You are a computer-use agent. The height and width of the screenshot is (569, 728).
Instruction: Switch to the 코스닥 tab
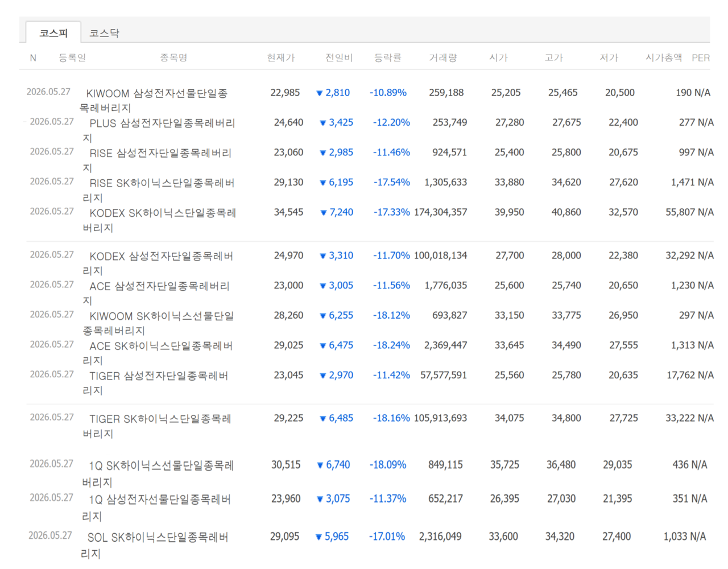coord(104,33)
